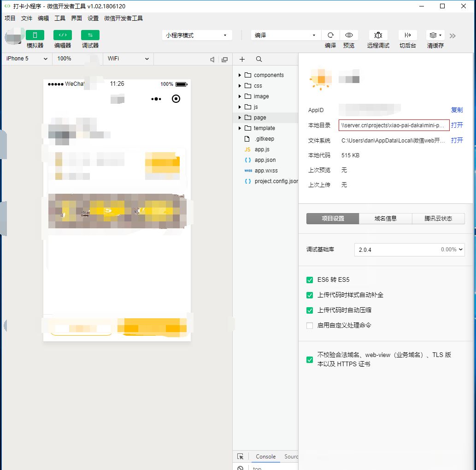Open the .gitkeep file

[x=265, y=139]
